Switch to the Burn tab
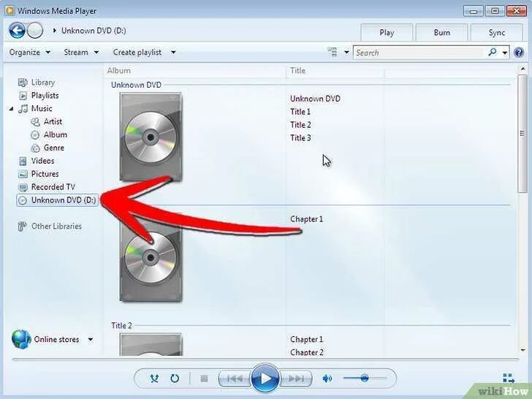The width and height of the screenshot is (532, 399). click(x=441, y=33)
